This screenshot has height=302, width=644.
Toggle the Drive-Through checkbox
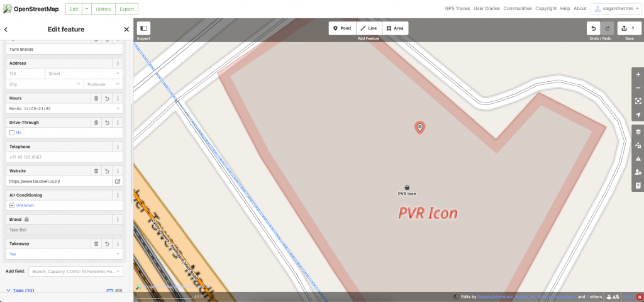(12, 133)
